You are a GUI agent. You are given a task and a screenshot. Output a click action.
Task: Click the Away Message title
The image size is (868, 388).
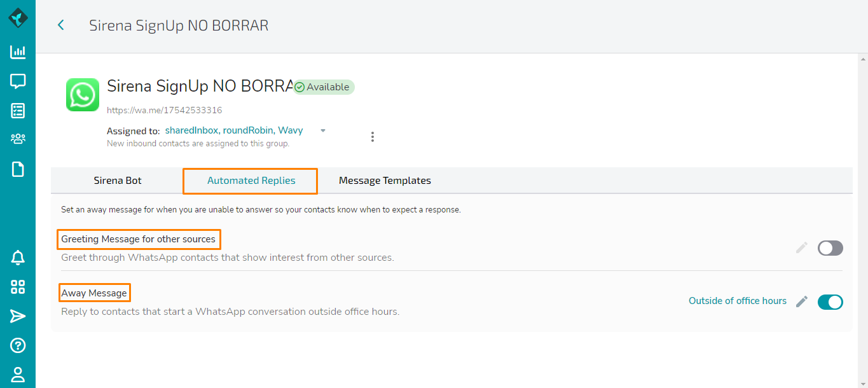tap(94, 293)
